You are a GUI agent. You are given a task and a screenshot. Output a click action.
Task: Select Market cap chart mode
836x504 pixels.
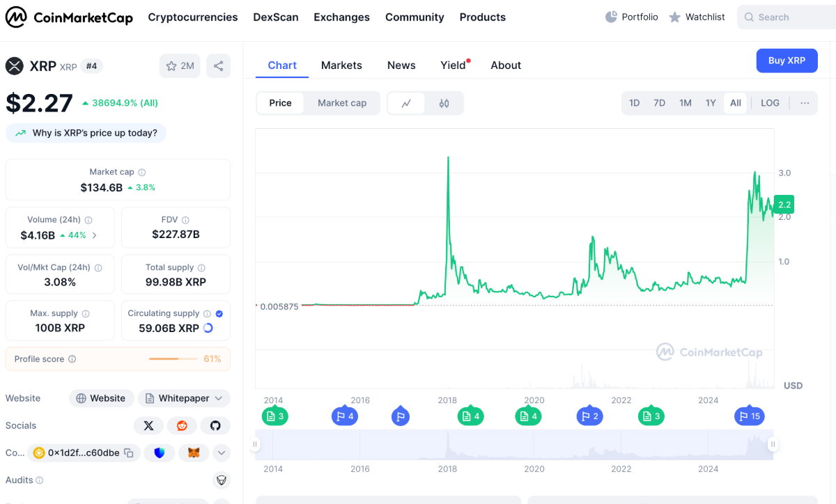click(x=342, y=103)
